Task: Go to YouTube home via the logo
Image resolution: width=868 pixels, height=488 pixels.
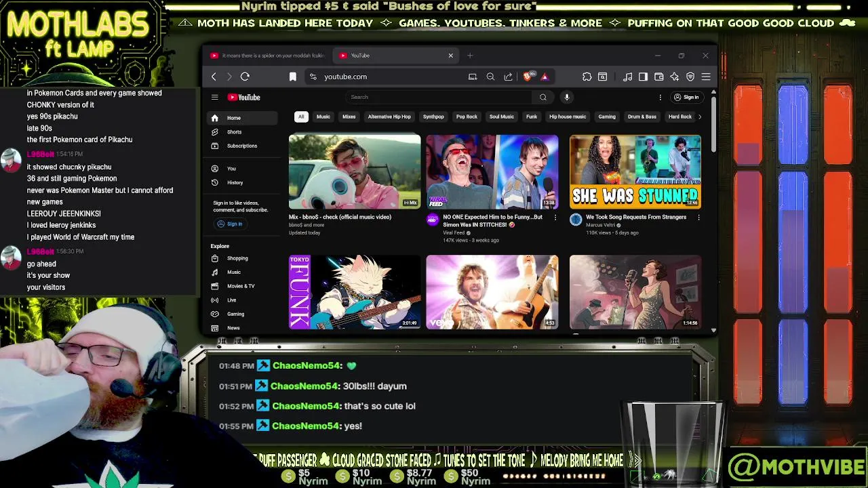Action: click(244, 97)
